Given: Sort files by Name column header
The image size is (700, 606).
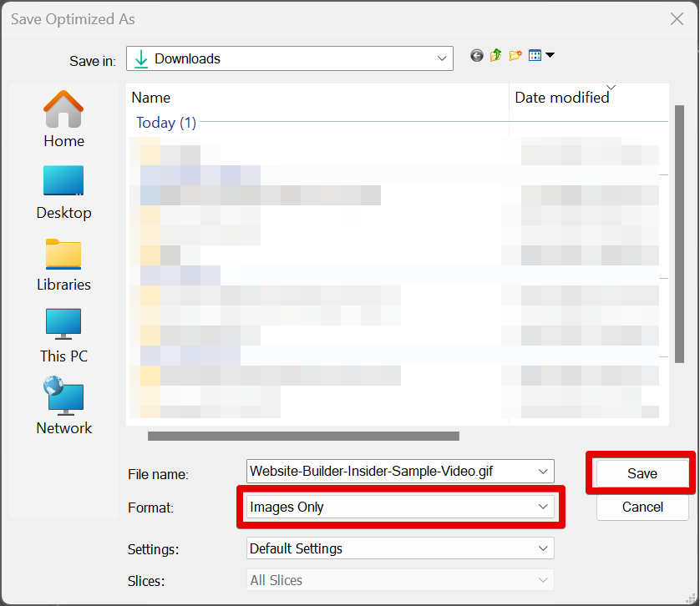Looking at the screenshot, I should (x=317, y=98).
